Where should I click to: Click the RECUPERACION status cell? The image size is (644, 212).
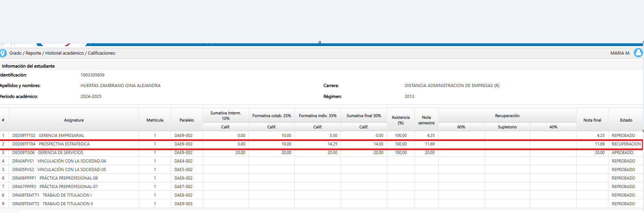coord(626,144)
